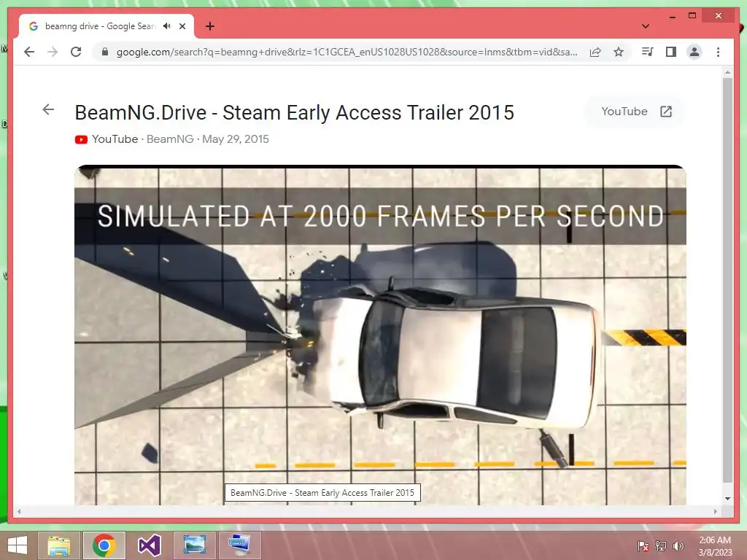Go back with the browser back arrow
Viewport: 747px width, 560px height.
29,52
